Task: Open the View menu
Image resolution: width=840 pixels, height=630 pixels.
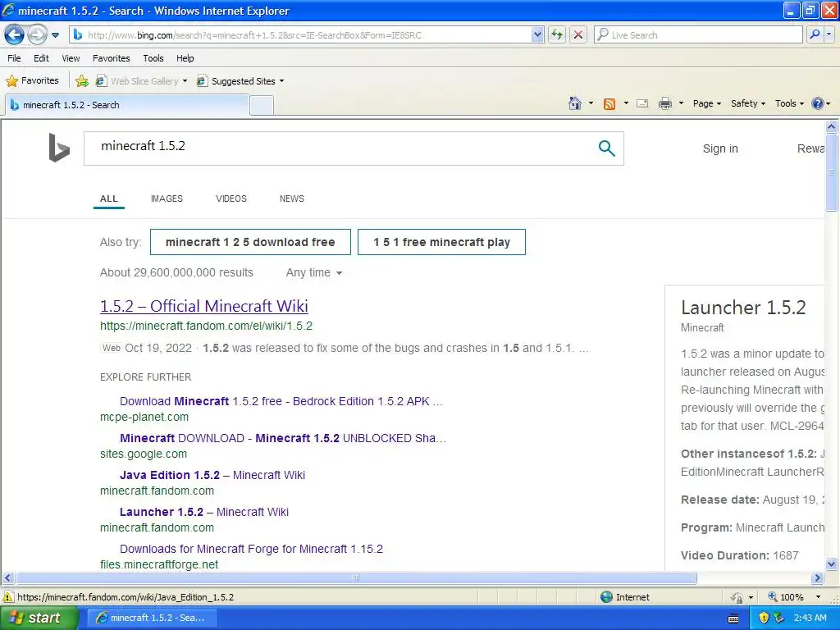Action: (x=71, y=58)
